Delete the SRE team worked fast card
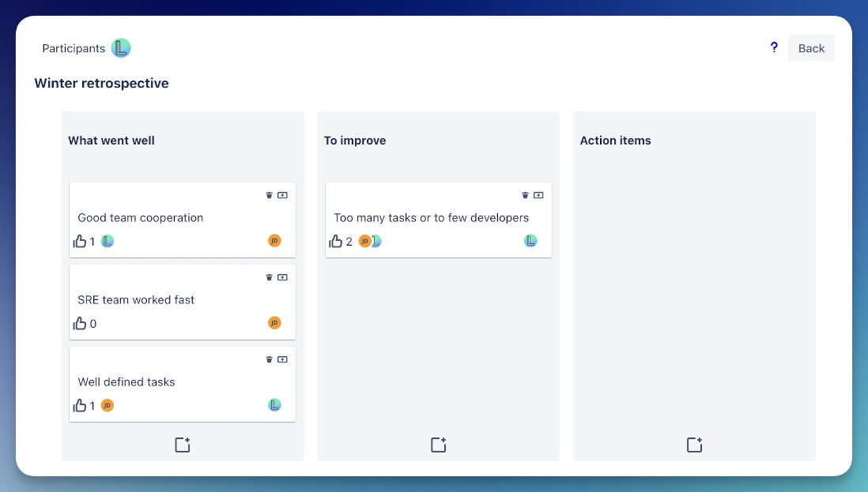 click(269, 277)
